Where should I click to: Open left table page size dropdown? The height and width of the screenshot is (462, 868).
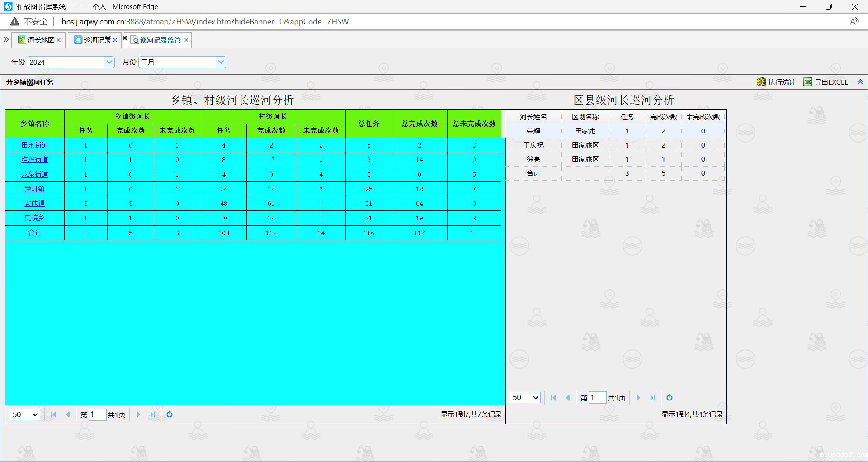(x=24, y=414)
